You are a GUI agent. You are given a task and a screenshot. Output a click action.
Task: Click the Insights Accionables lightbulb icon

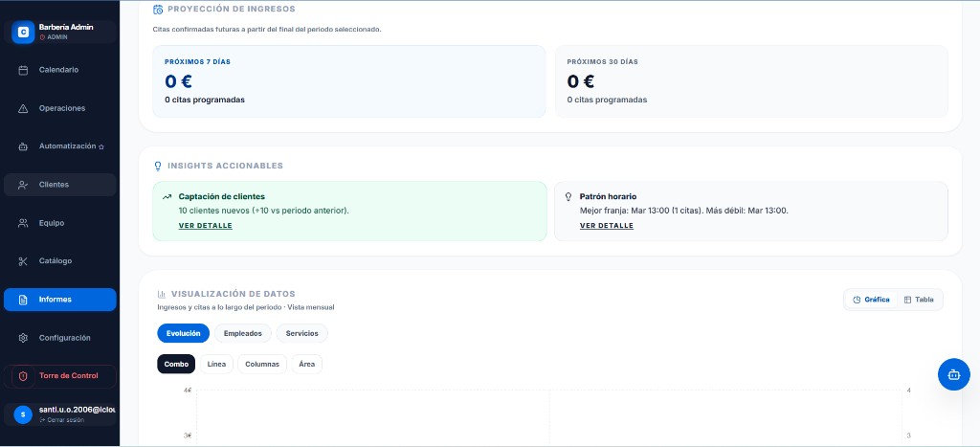158,167
